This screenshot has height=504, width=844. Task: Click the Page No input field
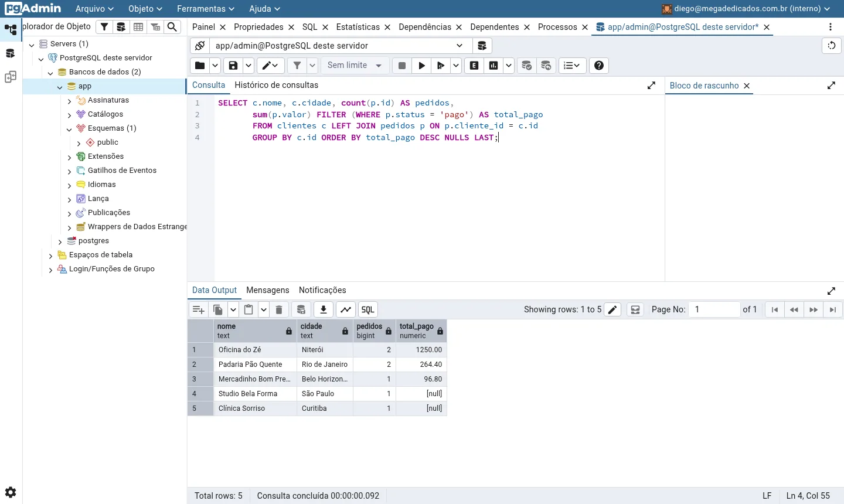714,309
